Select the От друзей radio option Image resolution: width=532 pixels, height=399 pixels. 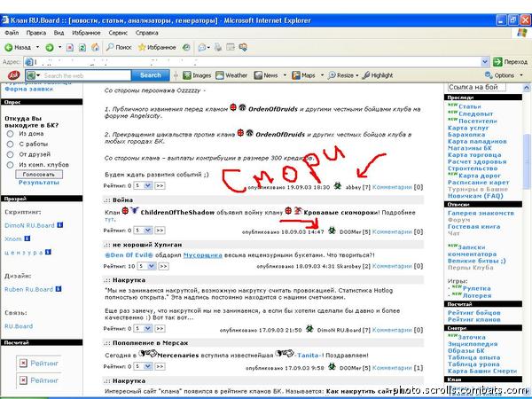pyautogui.click(x=10, y=154)
